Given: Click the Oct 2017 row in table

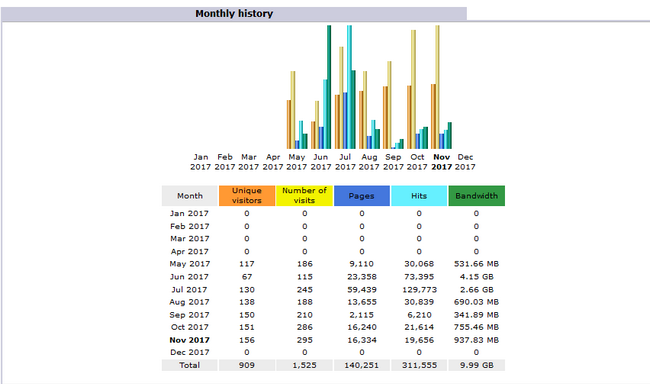Looking at the screenshot, I should [333, 327].
